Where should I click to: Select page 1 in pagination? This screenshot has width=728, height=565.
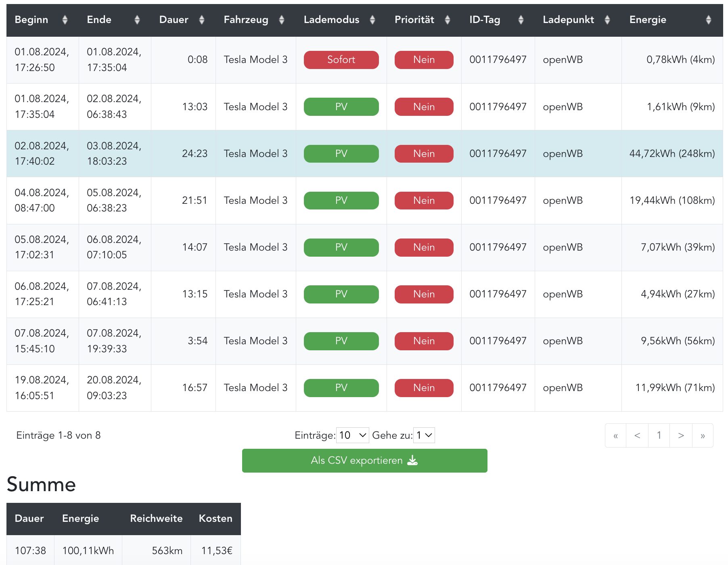tap(659, 435)
